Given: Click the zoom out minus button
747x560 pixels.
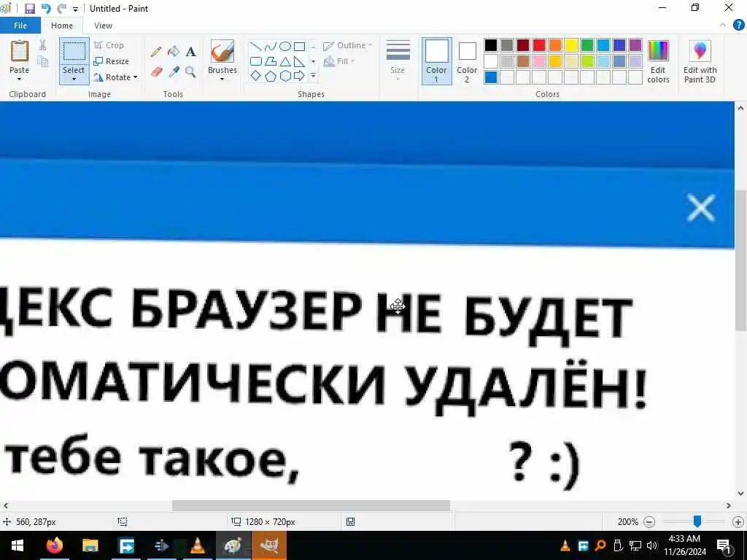Looking at the screenshot, I should pos(649,522).
